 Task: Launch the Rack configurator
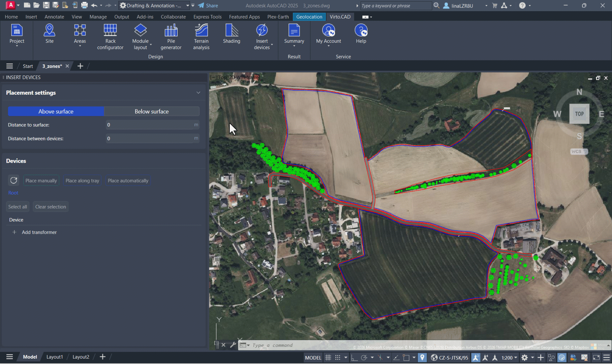(x=110, y=37)
